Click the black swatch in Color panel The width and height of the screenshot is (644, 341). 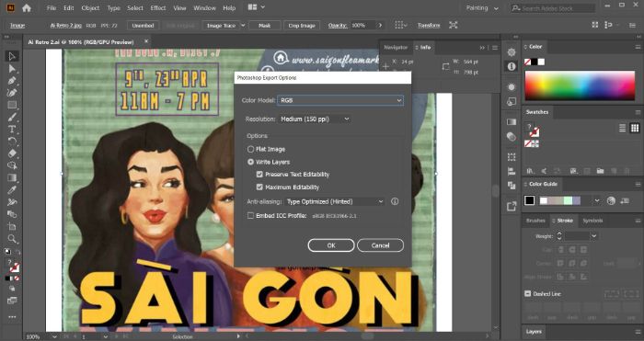(535, 62)
